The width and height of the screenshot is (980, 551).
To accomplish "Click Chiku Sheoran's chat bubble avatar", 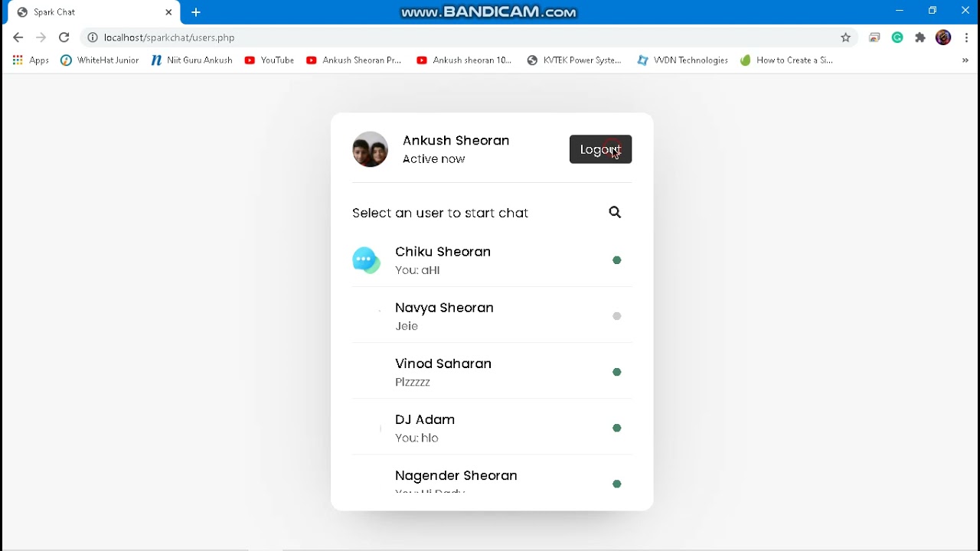I will [x=367, y=260].
